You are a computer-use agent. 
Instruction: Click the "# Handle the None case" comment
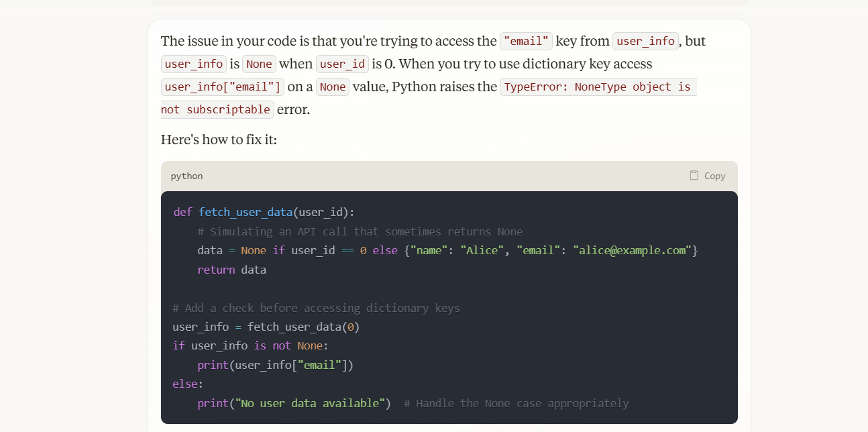[x=516, y=403]
